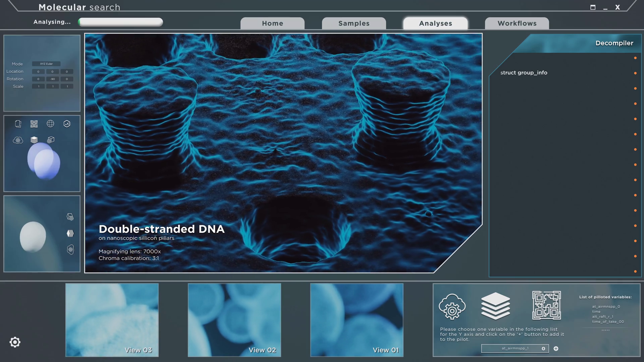
Task: Switch to the Samples tab
Action: (354, 23)
